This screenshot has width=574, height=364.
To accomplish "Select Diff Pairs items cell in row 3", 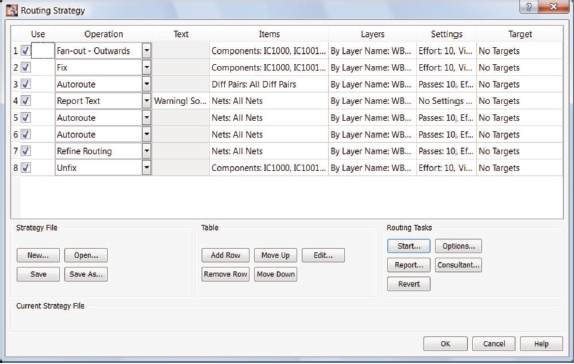I will 269,84.
